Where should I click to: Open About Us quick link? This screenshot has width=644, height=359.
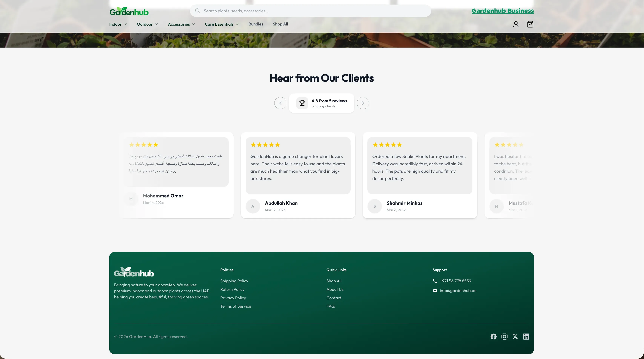335,289
